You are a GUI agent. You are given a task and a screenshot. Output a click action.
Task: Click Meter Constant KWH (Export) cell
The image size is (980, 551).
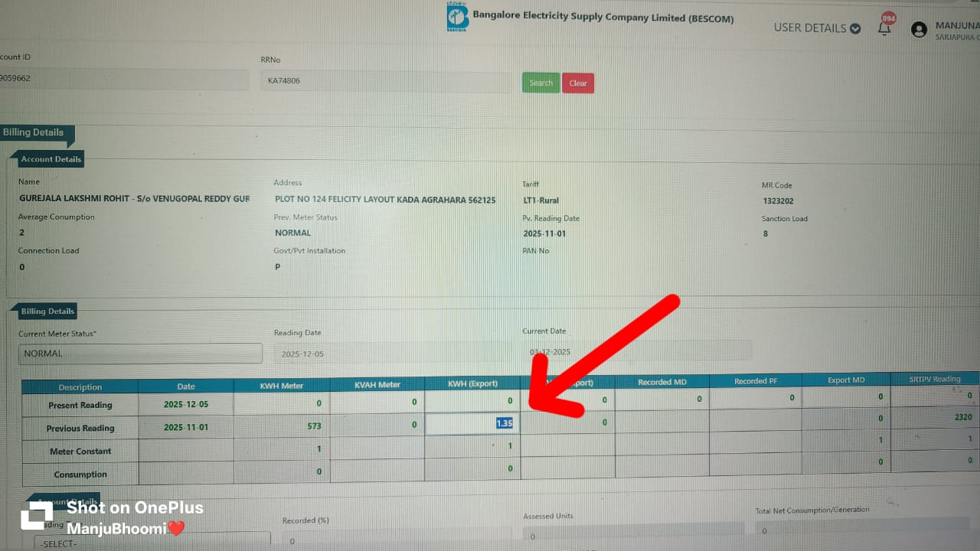472,445
